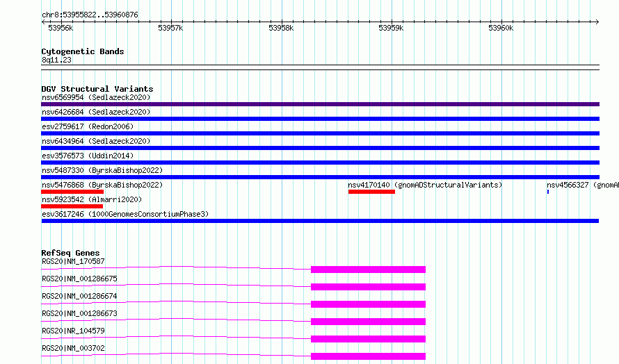The height and width of the screenshot is (364, 619).
Task: Click the 53957k ruler tick label
Action: click(170, 28)
